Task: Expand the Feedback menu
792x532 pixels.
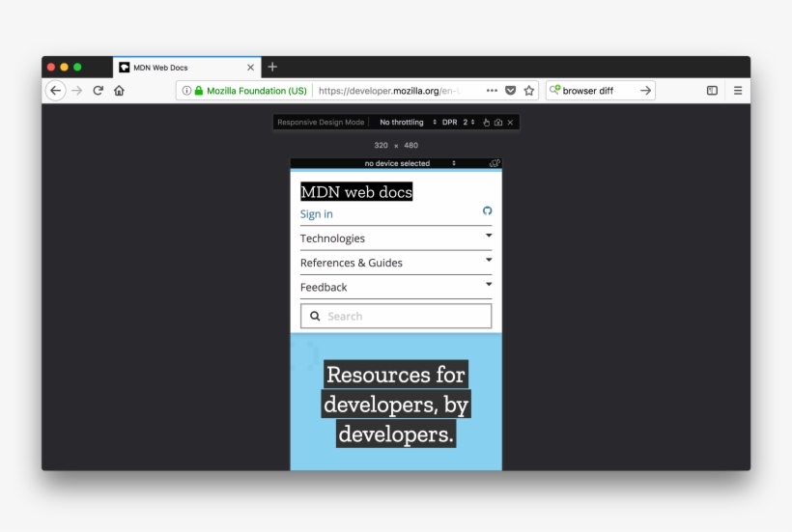Action: point(396,287)
